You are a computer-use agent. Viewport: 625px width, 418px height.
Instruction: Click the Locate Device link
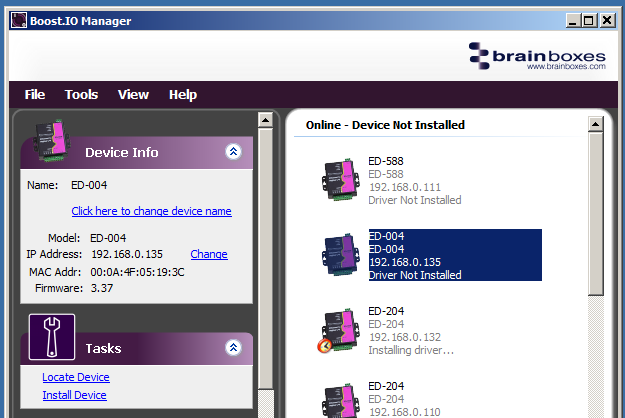(76, 377)
